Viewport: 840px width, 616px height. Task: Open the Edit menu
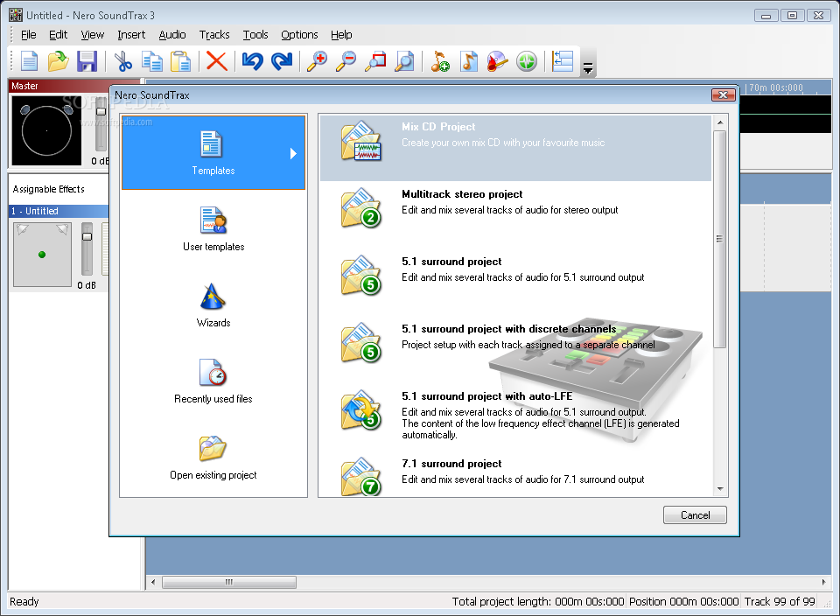pos(58,35)
